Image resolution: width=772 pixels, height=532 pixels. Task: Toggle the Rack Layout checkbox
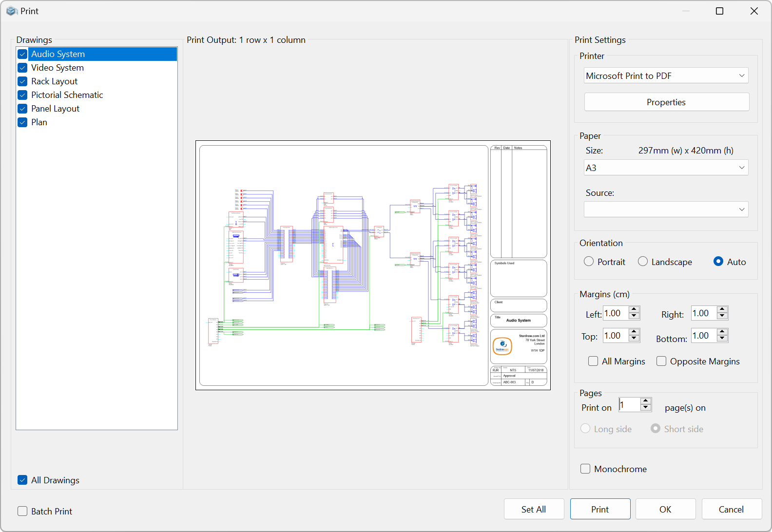coord(22,81)
